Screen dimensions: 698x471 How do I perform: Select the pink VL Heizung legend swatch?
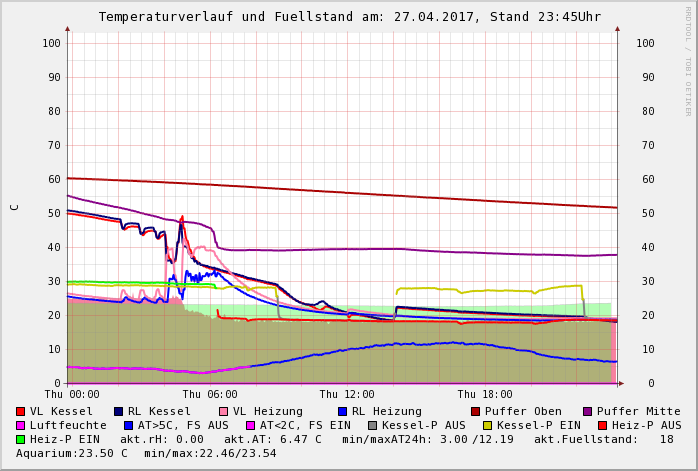coord(224,411)
